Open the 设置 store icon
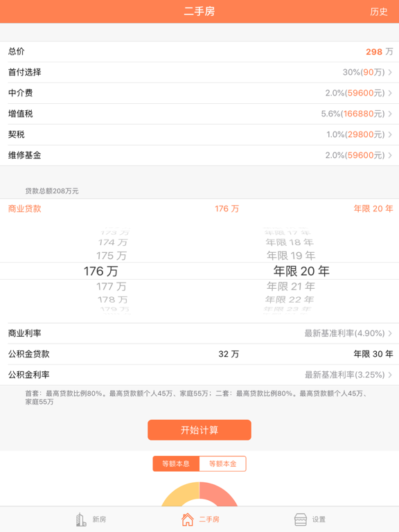 click(x=300, y=519)
